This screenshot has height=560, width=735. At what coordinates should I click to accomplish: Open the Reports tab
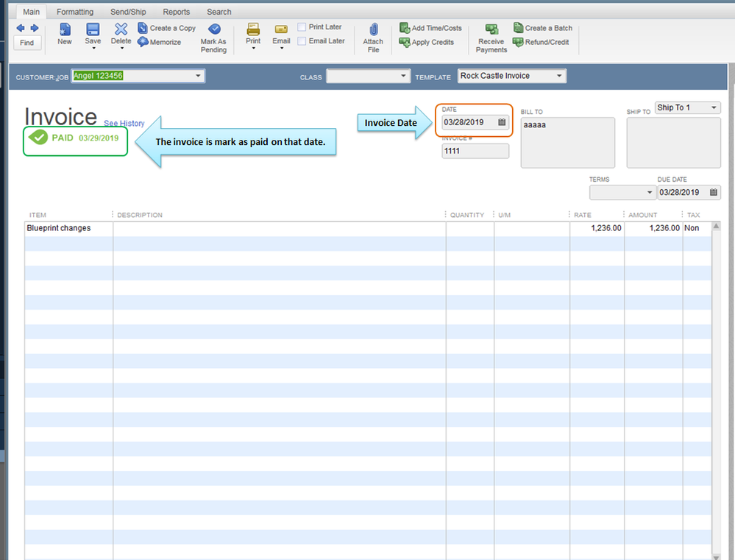pyautogui.click(x=176, y=12)
